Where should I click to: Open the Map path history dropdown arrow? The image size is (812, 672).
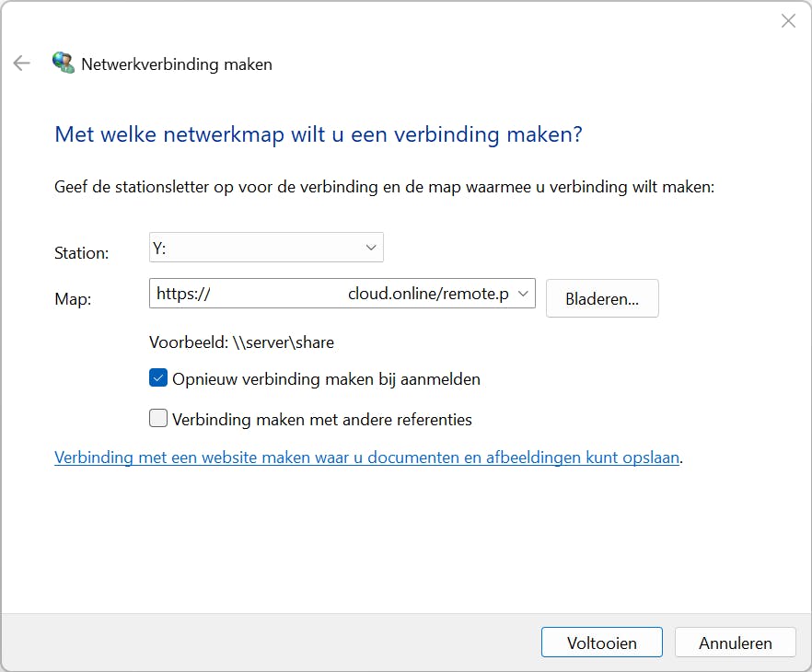(x=523, y=294)
